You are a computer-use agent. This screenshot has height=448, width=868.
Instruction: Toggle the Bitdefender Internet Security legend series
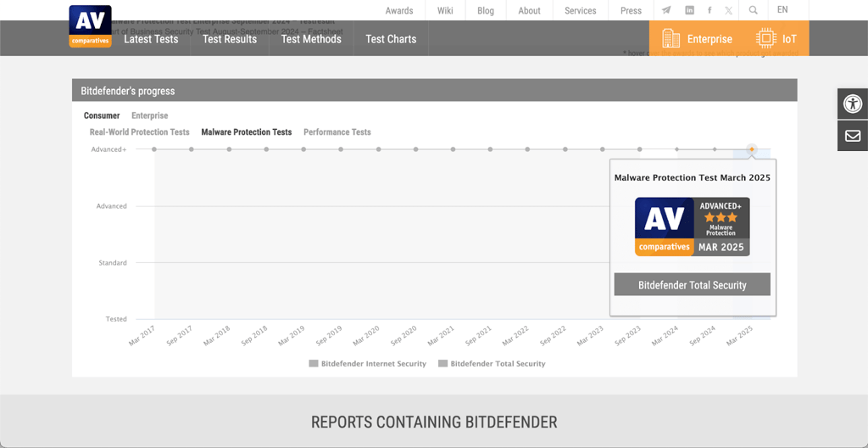[x=368, y=364]
